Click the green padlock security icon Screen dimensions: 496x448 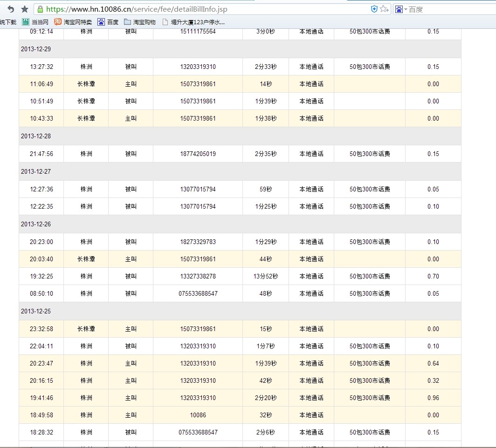41,9
